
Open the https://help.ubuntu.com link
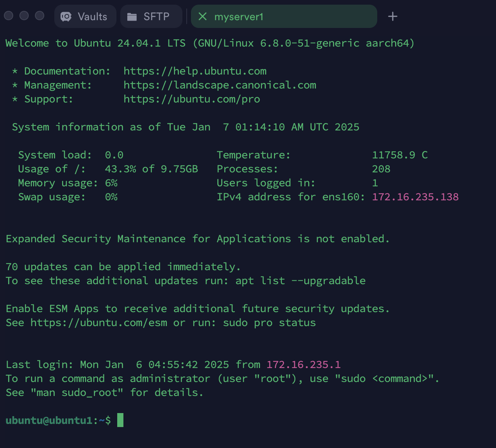point(195,71)
